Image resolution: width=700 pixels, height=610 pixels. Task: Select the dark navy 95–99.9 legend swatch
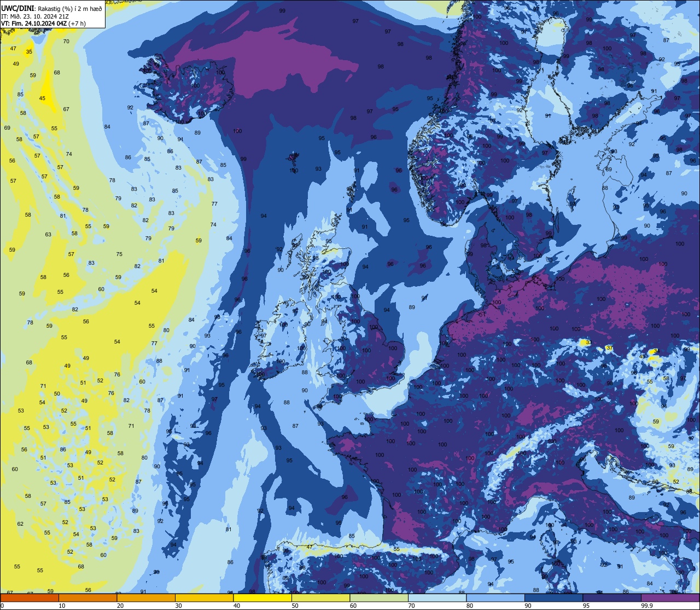[x=612, y=597]
